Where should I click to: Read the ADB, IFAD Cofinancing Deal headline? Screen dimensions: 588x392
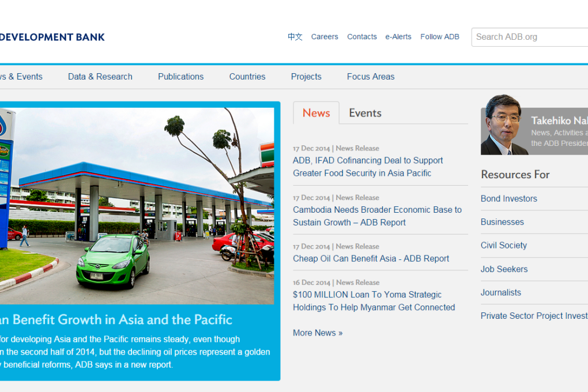point(368,167)
